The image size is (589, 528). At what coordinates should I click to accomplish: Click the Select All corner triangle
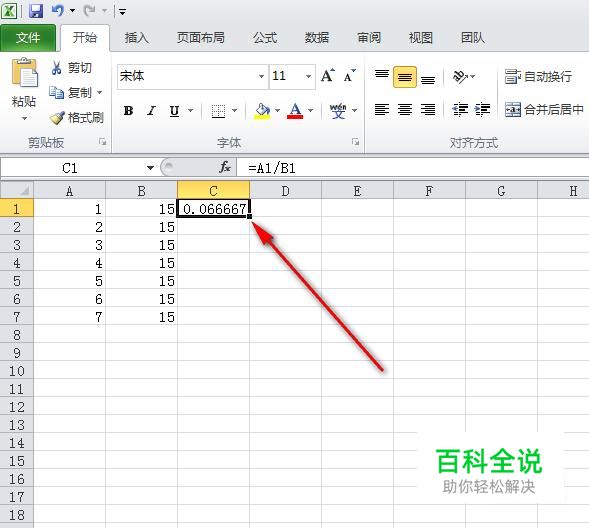click(x=17, y=190)
